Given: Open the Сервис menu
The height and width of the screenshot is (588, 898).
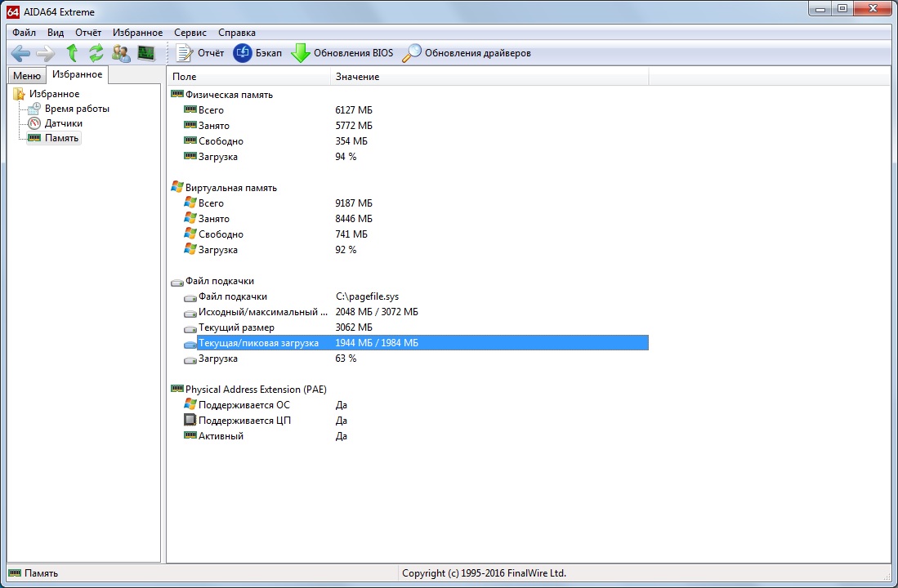Looking at the screenshot, I should (190, 33).
